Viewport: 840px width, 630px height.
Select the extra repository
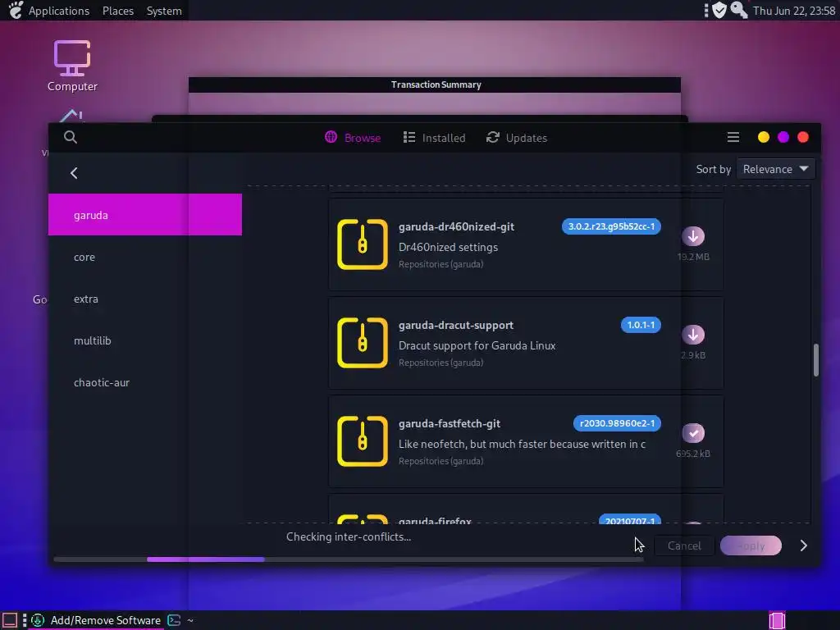click(x=145, y=299)
